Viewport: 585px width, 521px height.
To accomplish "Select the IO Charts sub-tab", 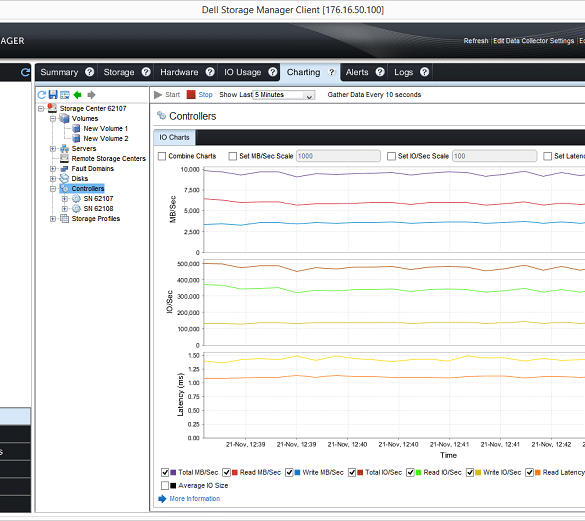I will coord(174,137).
